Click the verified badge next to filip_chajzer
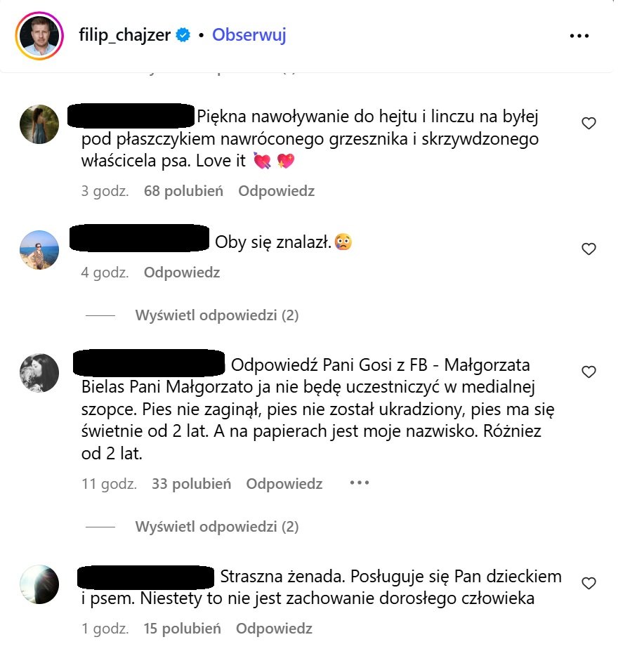Image resolution: width=644 pixels, height=656 pixels. (183, 35)
